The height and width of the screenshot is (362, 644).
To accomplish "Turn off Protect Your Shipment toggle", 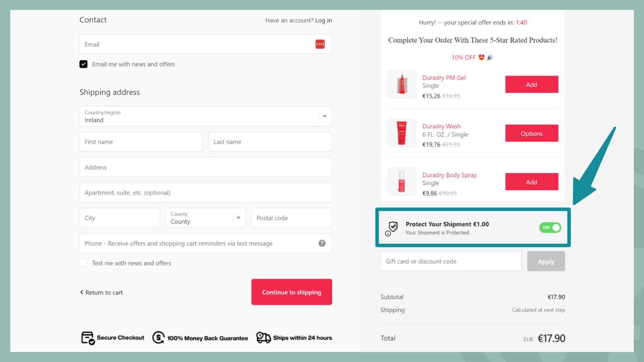I will click(550, 228).
